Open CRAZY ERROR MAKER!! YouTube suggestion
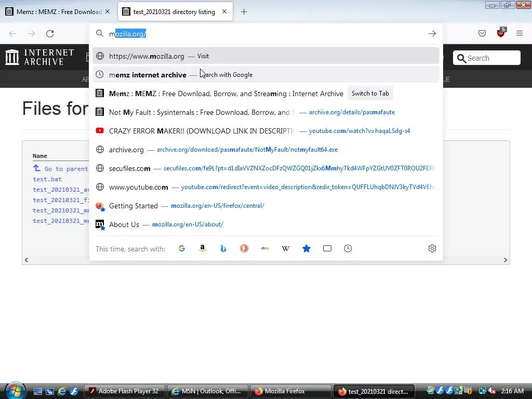 click(265, 130)
